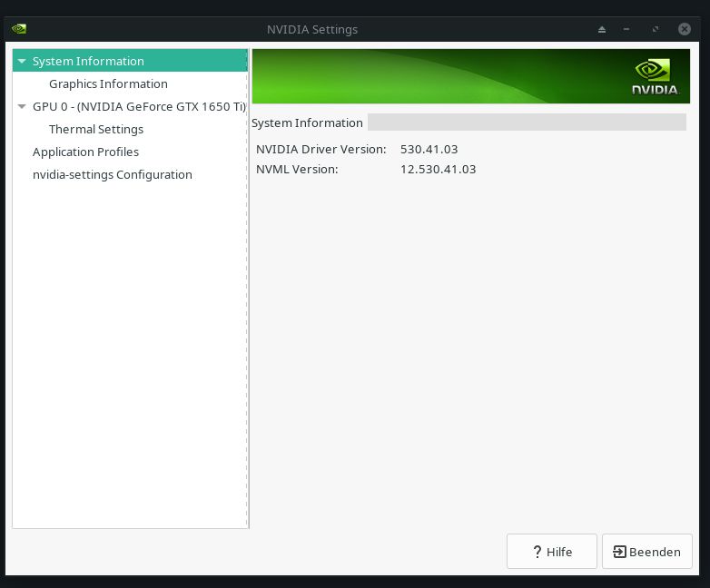Viewport: 710px width, 588px height.
Task: Click the keep-above arrow button in title bar
Action: point(601,29)
